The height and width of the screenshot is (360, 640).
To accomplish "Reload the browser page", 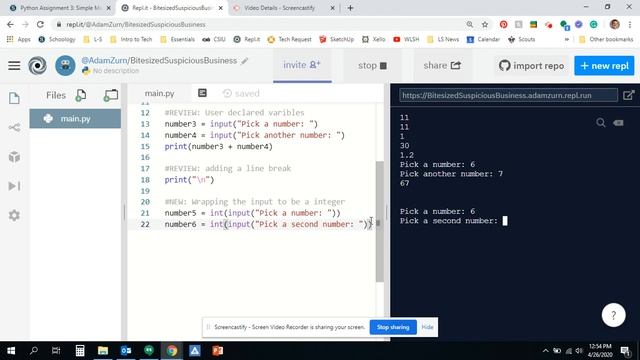I will pos(40,24).
